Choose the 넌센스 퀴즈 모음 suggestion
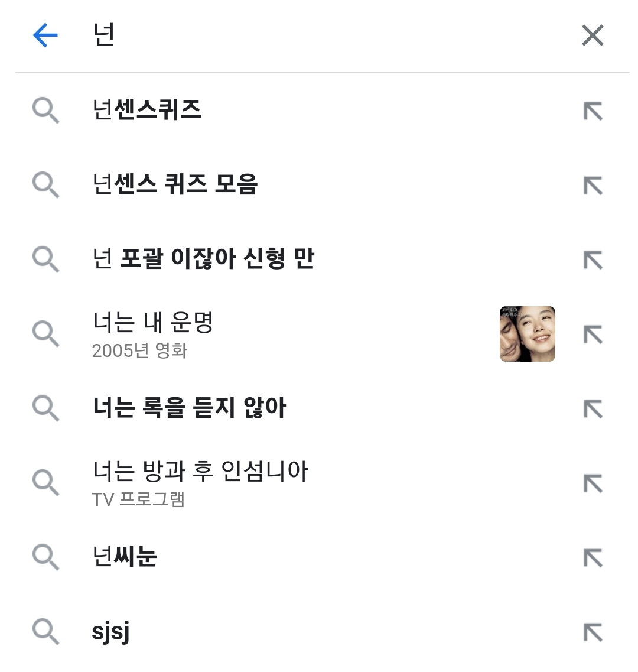This screenshot has height=672, width=638. (175, 185)
